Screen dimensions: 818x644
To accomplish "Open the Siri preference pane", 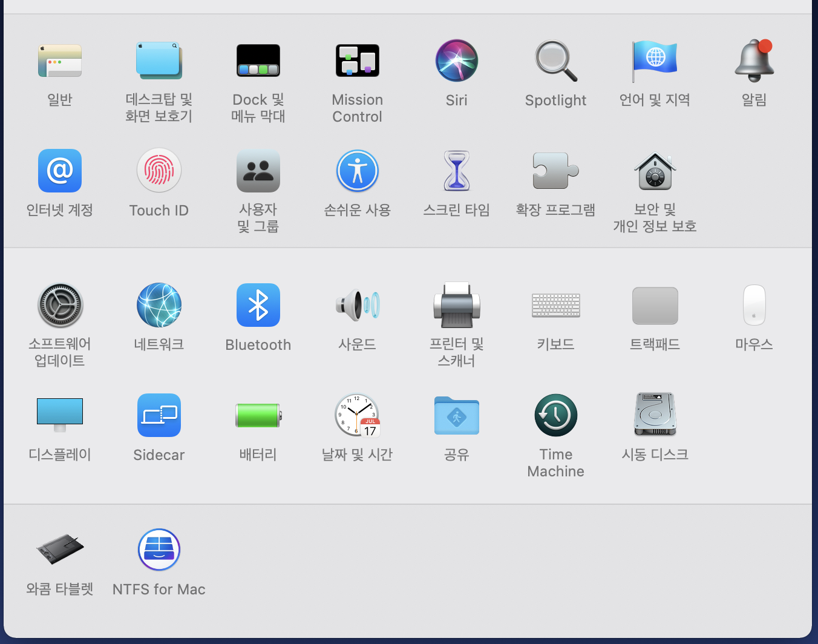I will [x=457, y=61].
